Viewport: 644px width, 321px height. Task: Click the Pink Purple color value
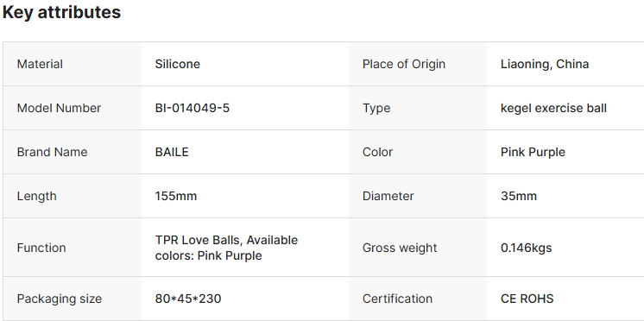pos(533,152)
